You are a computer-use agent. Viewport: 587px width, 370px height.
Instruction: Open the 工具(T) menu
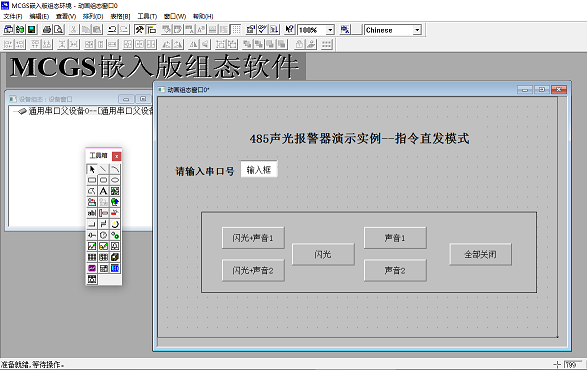(147, 16)
